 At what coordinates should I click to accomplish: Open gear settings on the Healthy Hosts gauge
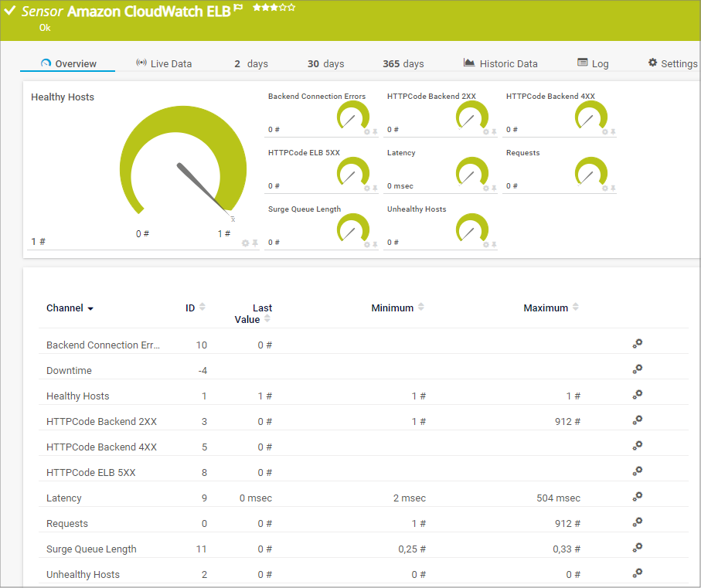pyautogui.click(x=246, y=243)
